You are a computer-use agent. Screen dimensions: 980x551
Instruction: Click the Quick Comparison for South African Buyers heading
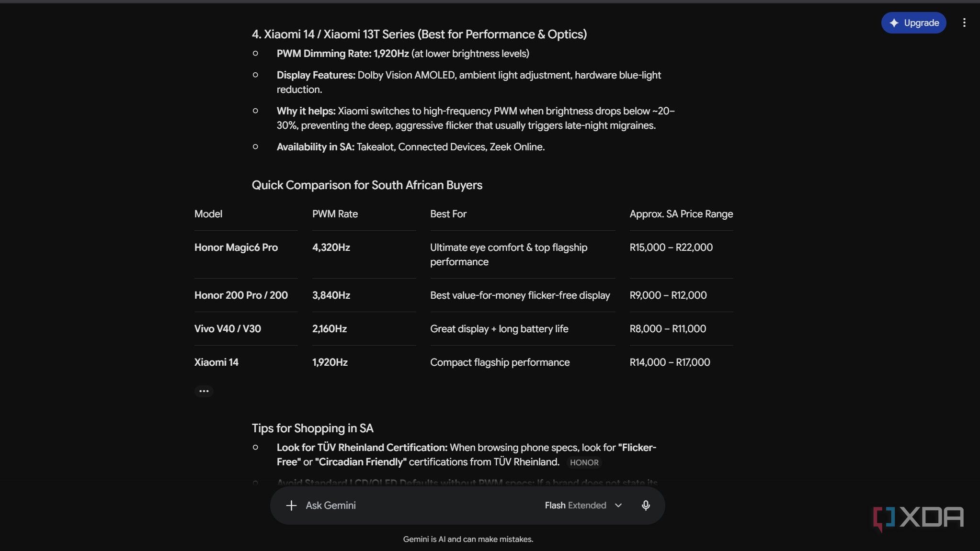[367, 185]
